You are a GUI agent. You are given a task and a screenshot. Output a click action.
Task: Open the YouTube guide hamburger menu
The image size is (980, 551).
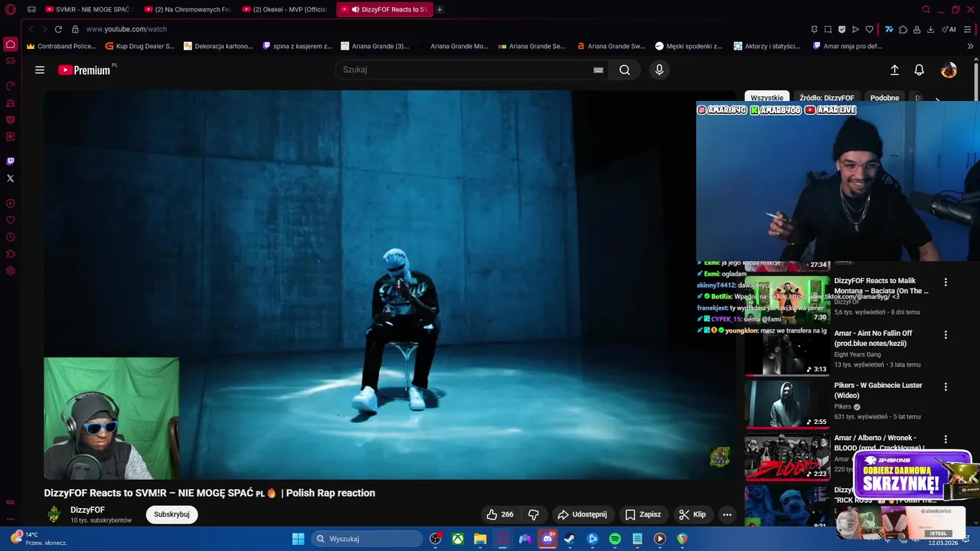coord(40,70)
